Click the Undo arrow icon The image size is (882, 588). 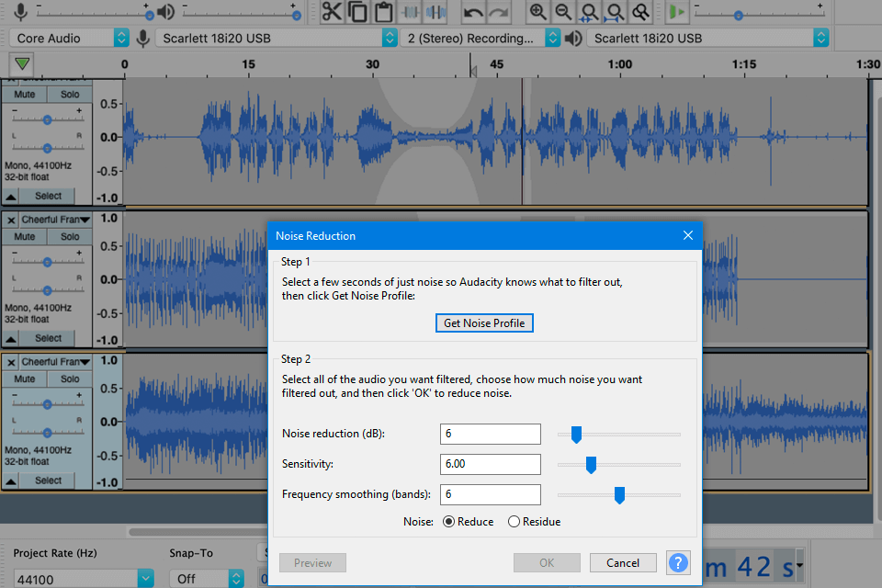coord(474,11)
